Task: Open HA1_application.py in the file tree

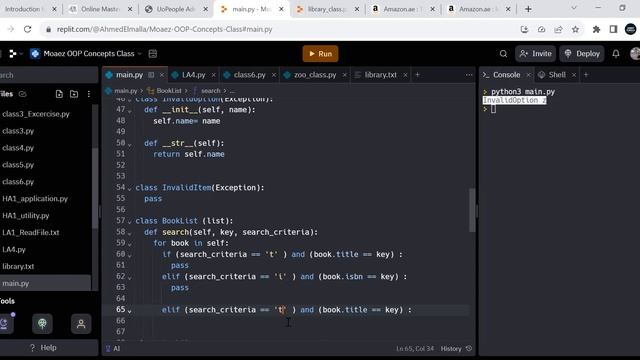Action: pyautogui.click(x=35, y=199)
